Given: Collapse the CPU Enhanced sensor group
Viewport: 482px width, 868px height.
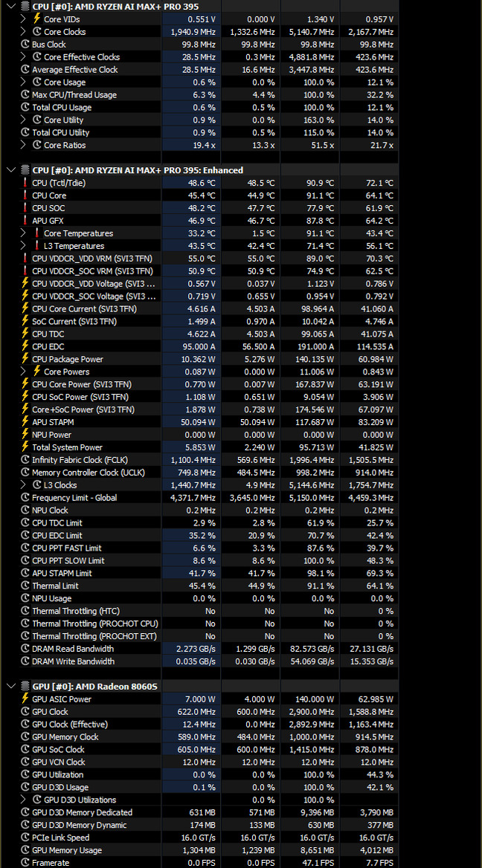Looking at the screenshot, I should pos(11,170).
